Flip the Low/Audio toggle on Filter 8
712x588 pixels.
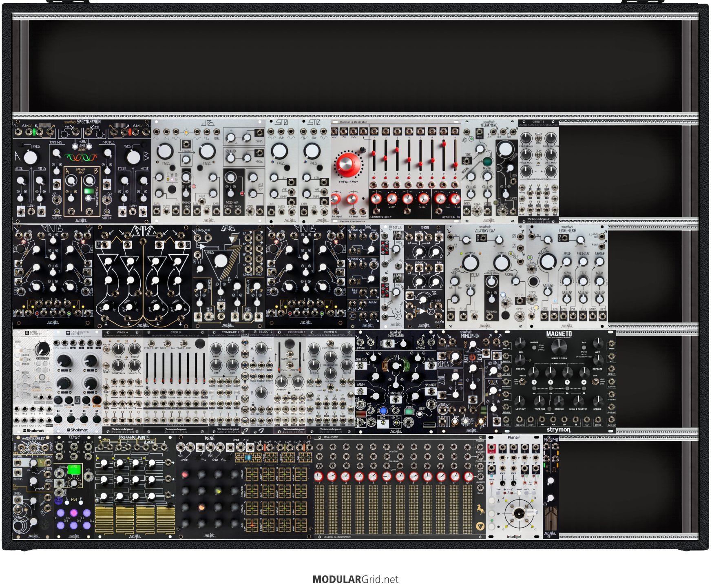330,344
